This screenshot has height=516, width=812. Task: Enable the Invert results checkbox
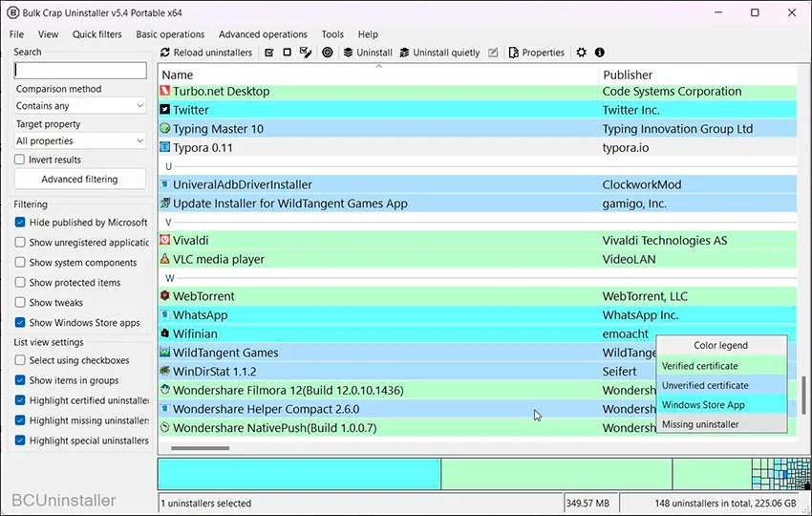click(x=20, y=160)
